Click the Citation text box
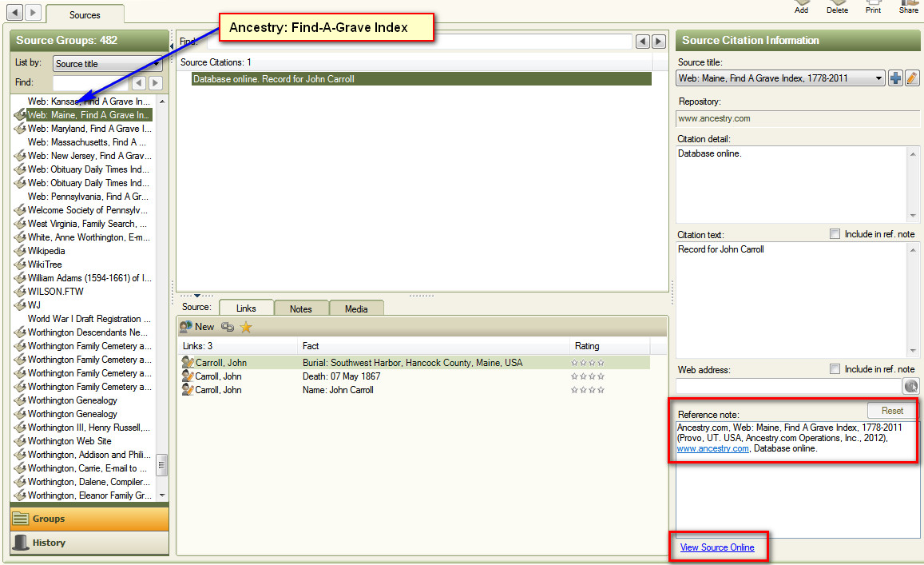Image resolution: width=924 pixels, height=565 pixels. click(x=791, y=299)
